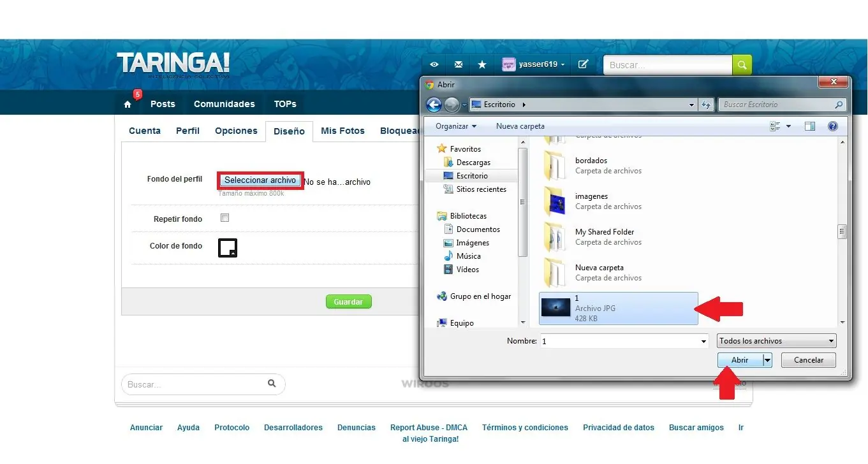This screenshot has width=868, height=464.
Task: Select the 1 JPG file thumbnail
Action: click(555, 308)
